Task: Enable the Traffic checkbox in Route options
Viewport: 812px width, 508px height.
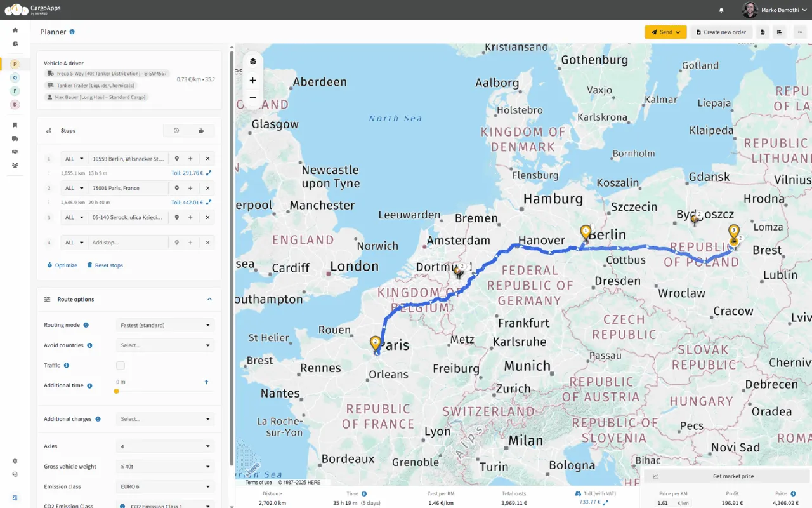Action: point(119,365)
